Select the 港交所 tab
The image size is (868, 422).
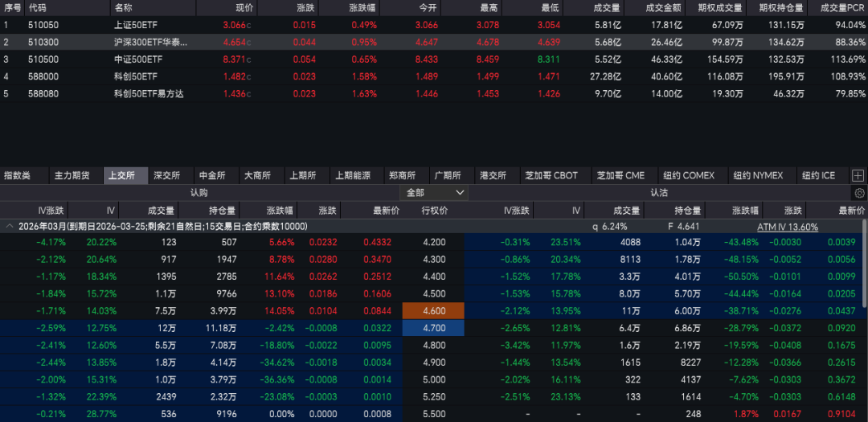tap(493, 175)
